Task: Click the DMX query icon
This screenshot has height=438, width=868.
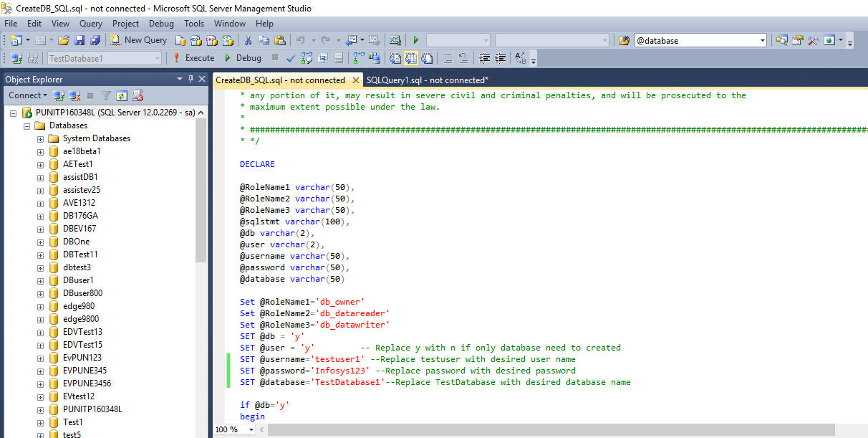Action: [211, 40]
